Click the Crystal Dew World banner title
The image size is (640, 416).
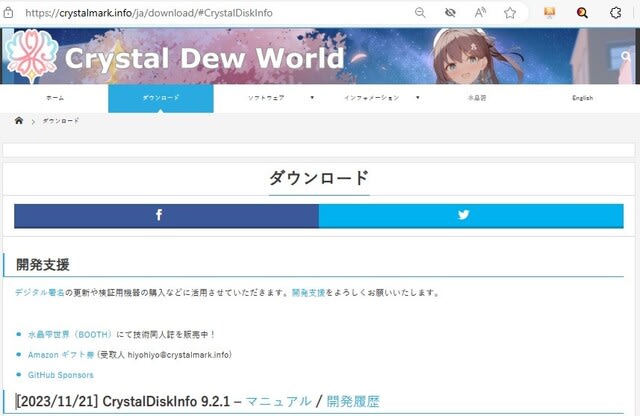point(204,58)
